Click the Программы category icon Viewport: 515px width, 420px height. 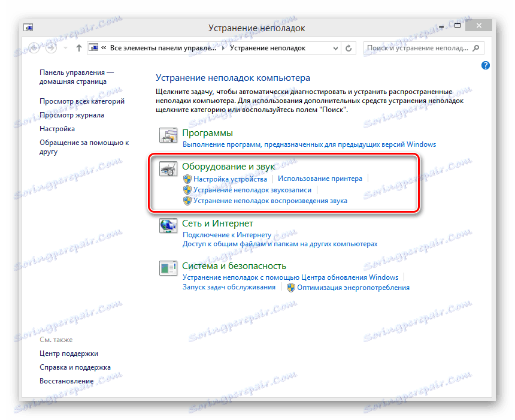click(168, 135)
